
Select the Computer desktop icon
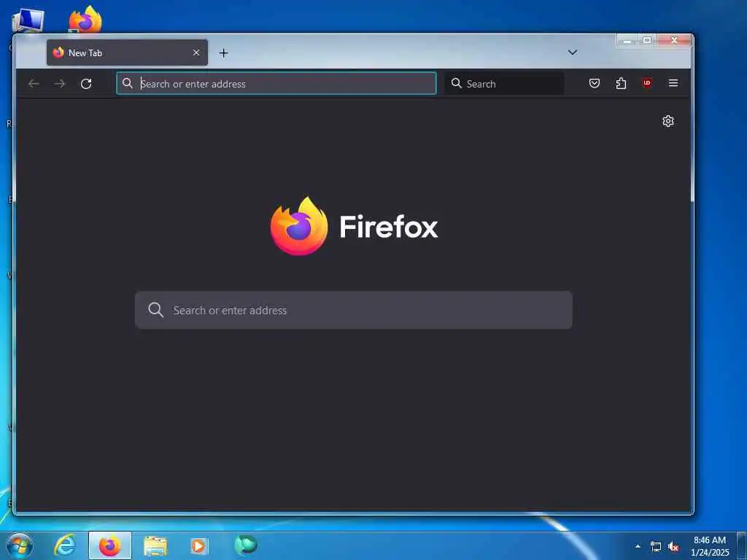[x=28, y=20]
